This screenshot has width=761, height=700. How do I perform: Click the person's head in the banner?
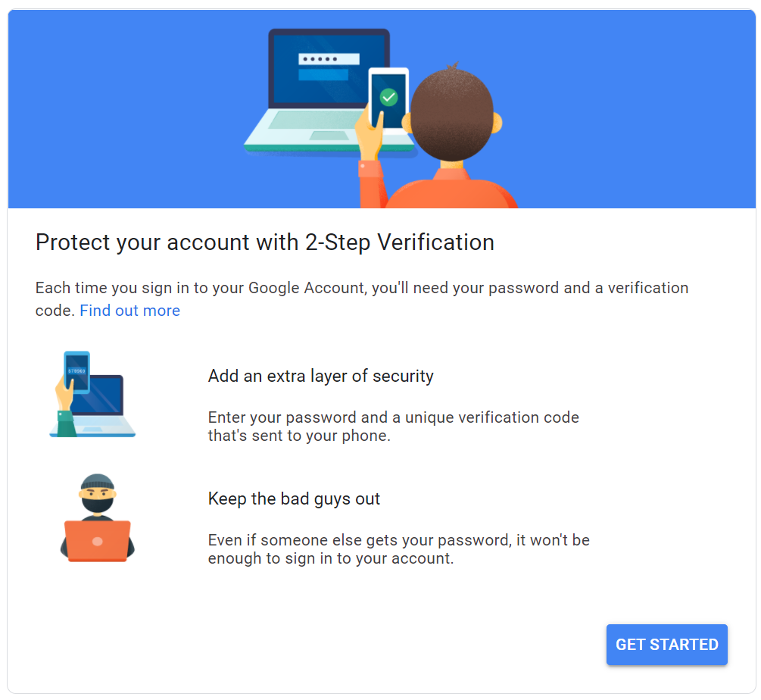tap(451, 114)
